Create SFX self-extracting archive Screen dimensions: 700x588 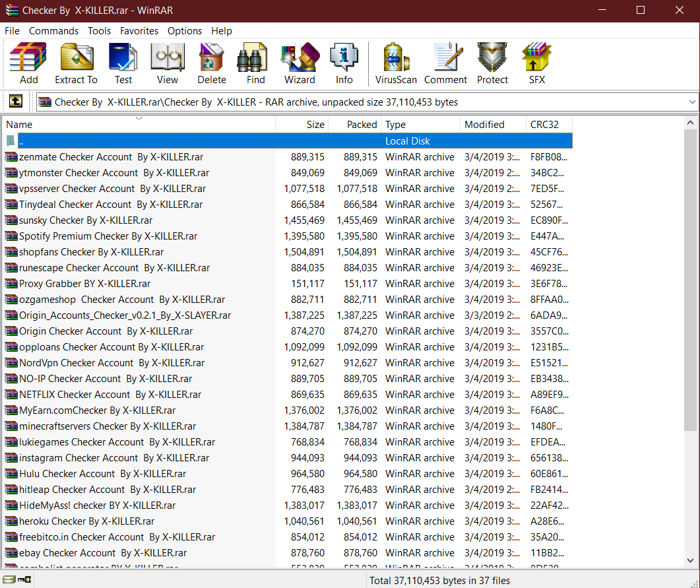point(536,63)
